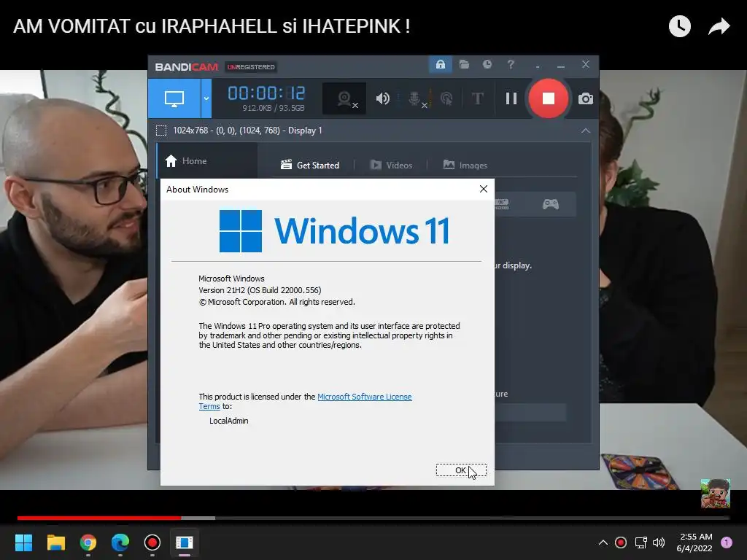Open Bandicam red record icon on taskbar
Screen dimensions: 747x560
point(152,542)
